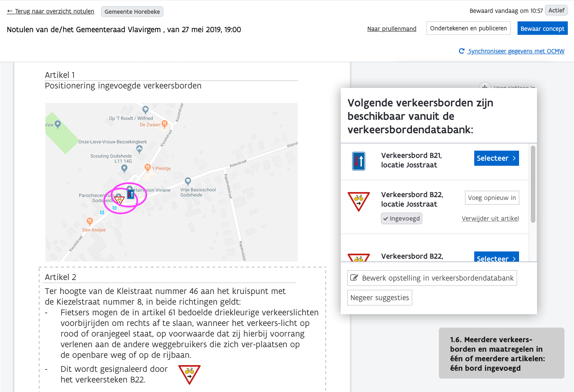The height and width of the screenshot is (392, 574).
Task: Click the B22 sign image in Artikel 2
Action: pyautogui.click(x=189, y=375)
